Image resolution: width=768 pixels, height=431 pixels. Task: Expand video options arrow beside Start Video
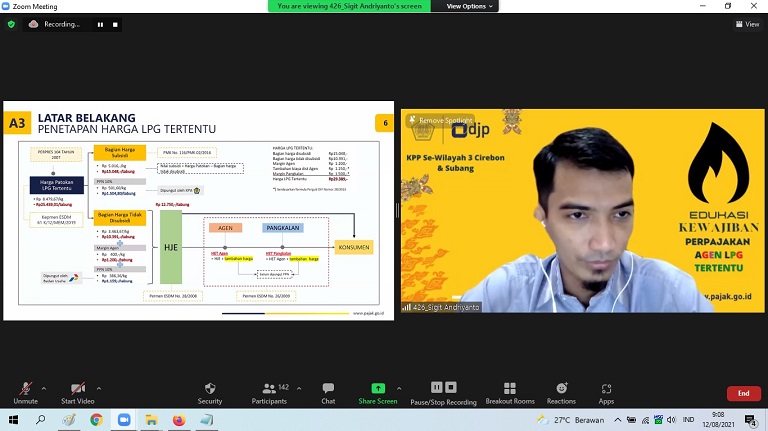(100, 387)
